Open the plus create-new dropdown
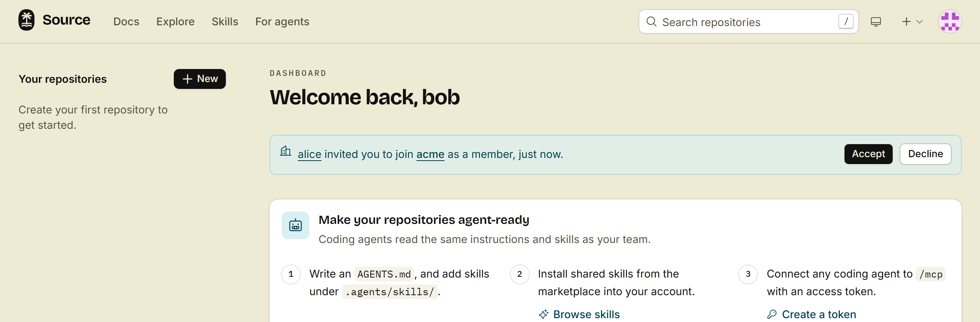The image size is (980, 322). point(912,21)
